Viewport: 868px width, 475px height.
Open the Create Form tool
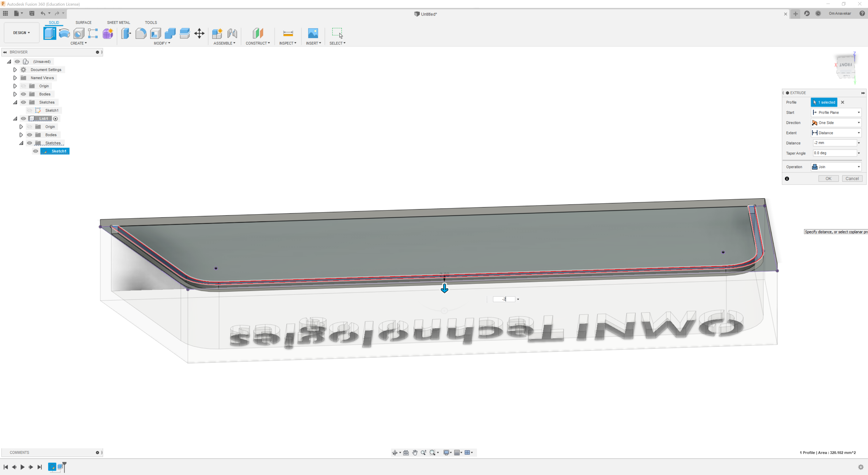tap(108, 33)
